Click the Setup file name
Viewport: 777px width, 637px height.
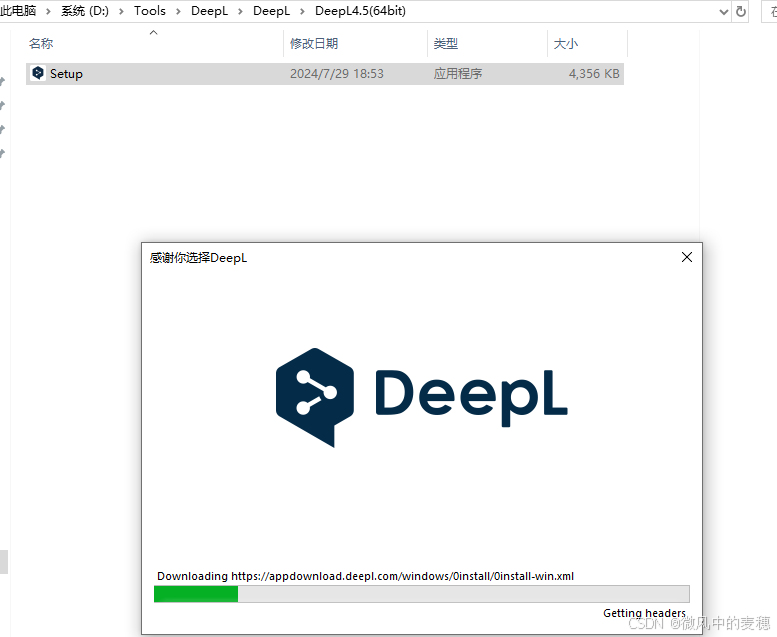coord(66,74)
